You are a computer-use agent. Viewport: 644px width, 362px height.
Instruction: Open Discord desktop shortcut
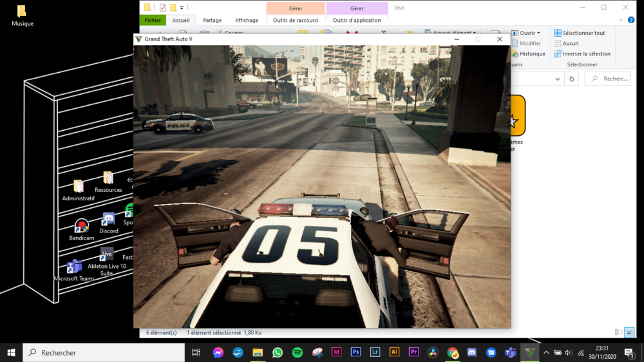point(108,222)
